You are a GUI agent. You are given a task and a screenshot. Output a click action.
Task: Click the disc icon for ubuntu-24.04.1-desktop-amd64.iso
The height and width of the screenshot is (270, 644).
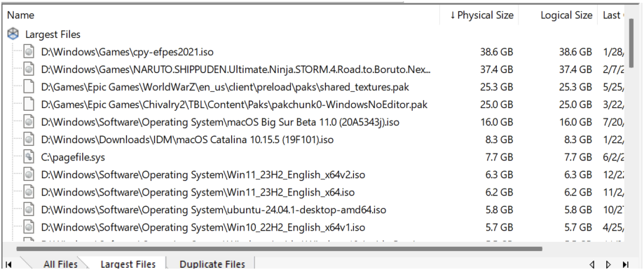28,210
